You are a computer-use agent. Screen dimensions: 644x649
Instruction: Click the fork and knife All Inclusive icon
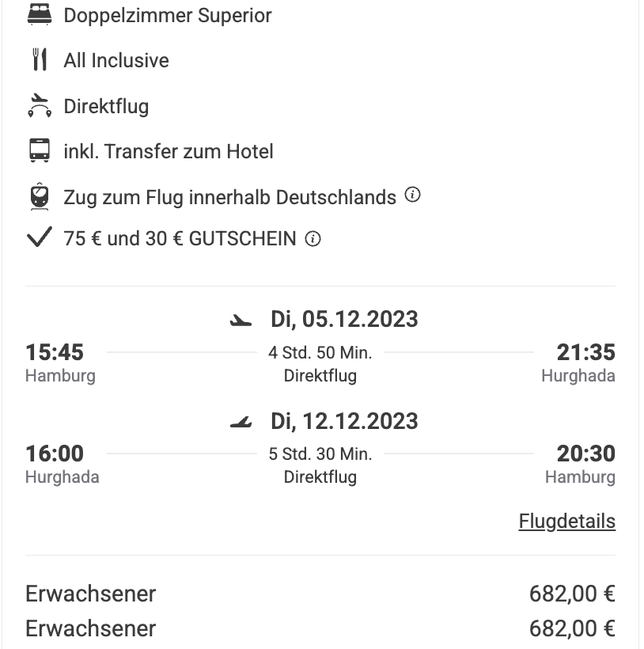tap(40, 59)
